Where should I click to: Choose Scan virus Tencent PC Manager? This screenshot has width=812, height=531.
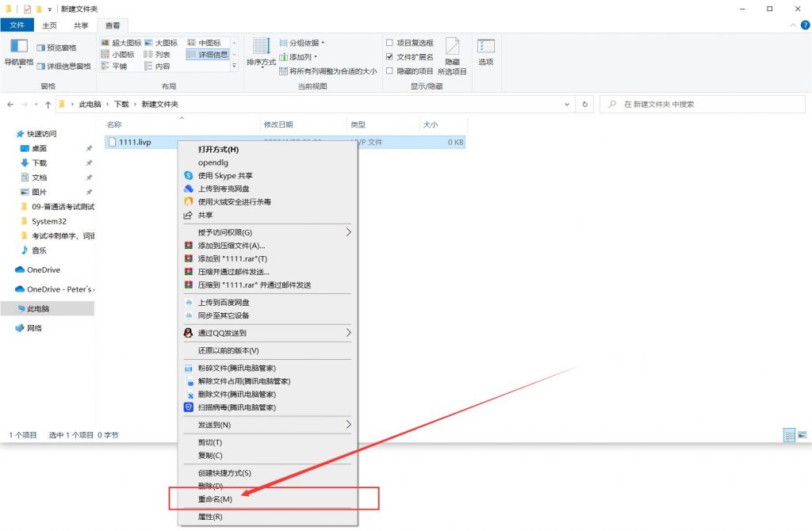point(267,407)
